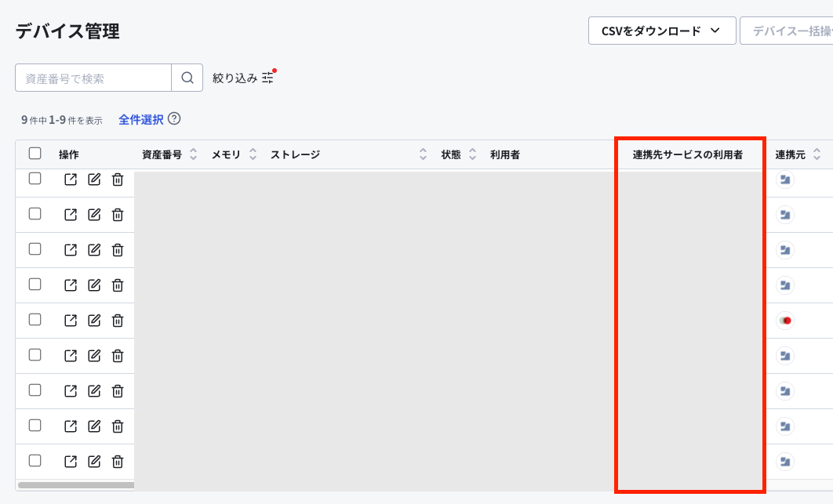The width and height of the screenshot is (833, 504).
Task: Tick the select-all checkbox in table header
Action: coord(35,154)
